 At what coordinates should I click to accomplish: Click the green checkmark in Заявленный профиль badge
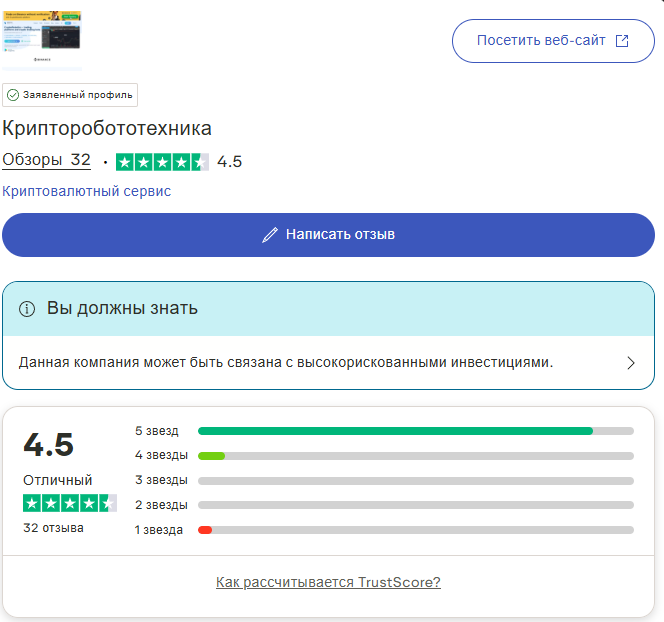[13, 95]
